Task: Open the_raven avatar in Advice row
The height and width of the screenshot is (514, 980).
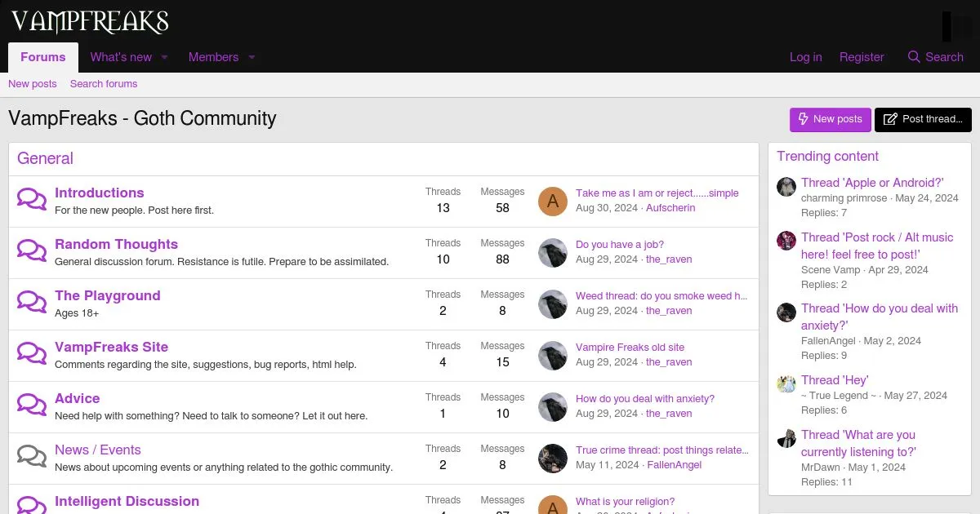Action: coord(553,407)
